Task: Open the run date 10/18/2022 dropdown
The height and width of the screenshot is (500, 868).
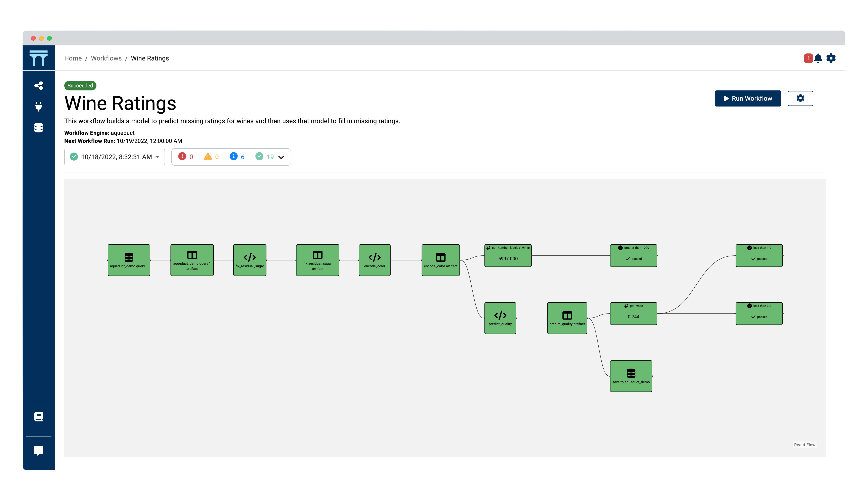Action: pos(114,157)
